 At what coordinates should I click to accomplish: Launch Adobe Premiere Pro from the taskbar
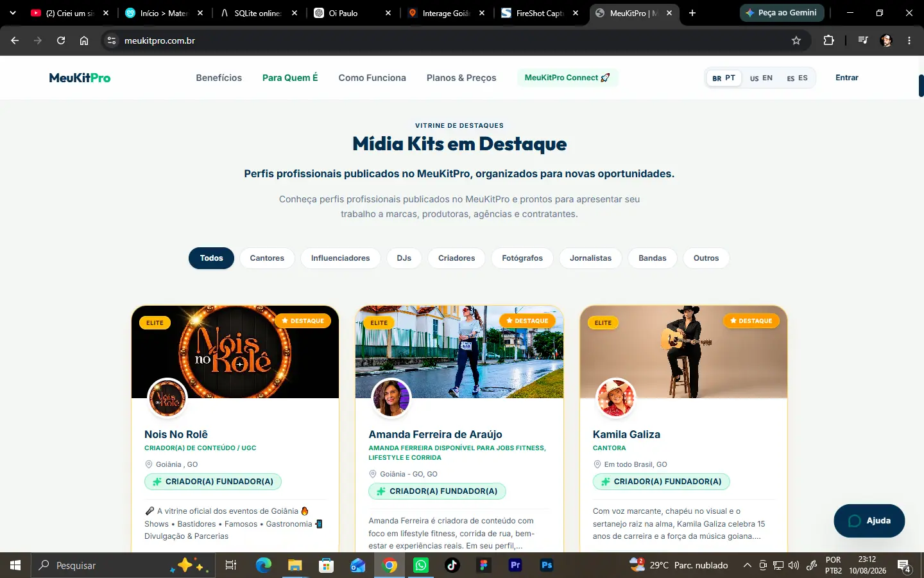(515, 565)
